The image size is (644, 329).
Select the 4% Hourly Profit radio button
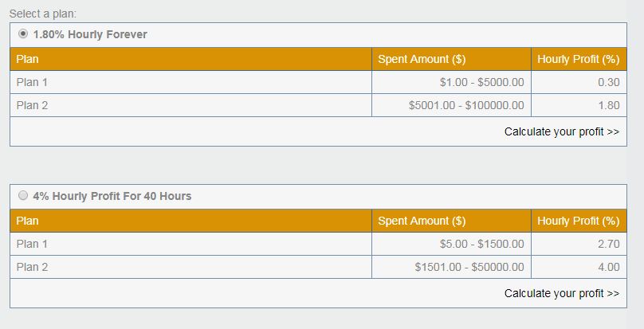(23, 196)
